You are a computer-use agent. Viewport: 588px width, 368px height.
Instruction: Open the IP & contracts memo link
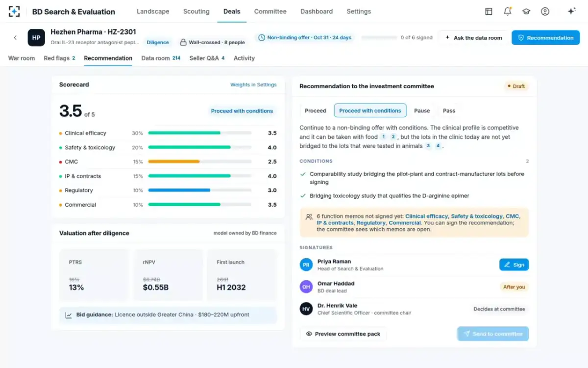point(335,223)
